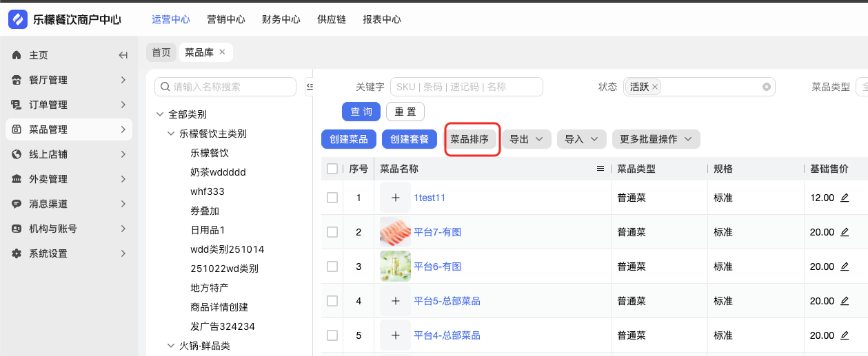Open the 导出 dropdown
Image resolution: width=868 pixels, height=356 pixels.
click(x=527, y=139)
